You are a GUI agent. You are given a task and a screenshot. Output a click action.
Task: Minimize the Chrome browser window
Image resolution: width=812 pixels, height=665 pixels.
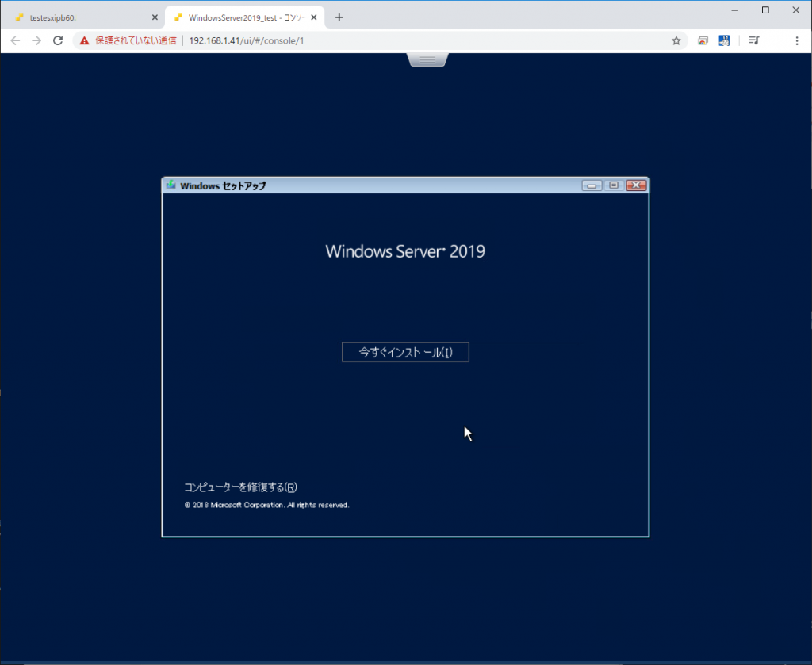(734, 10)
